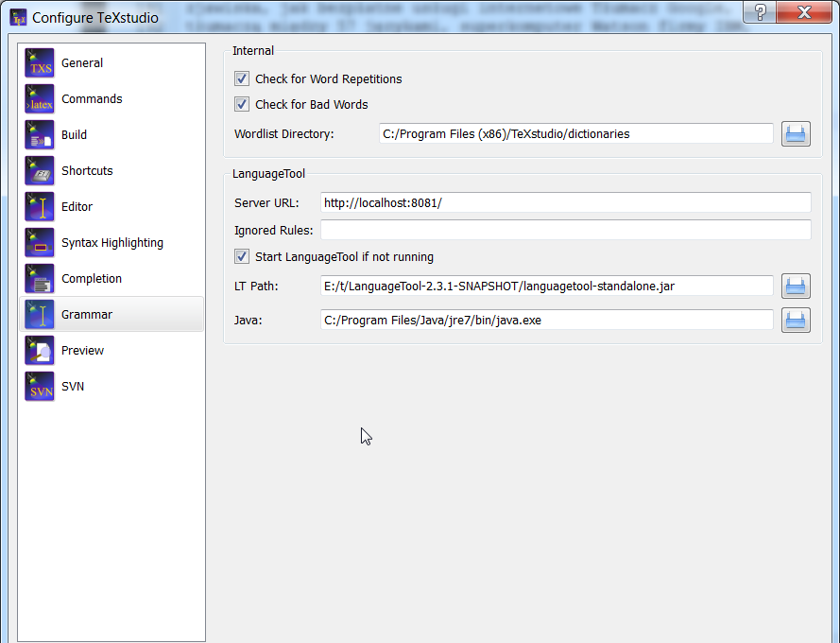Image resolution: width=840 pixels, height=643 pixels.
Task: Edit the Wordlist Directory path field
Action: click(x=575, y=133)
